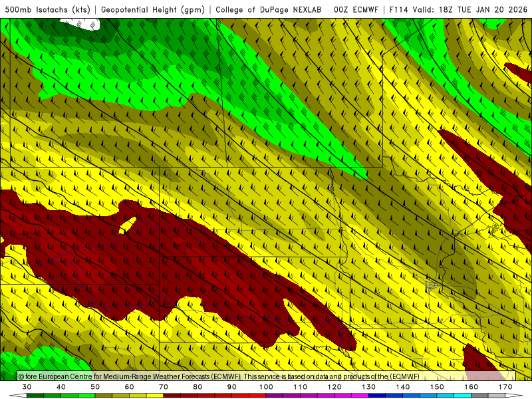This screenshot has height=399, width=532.
Task: Click the bright yellow legend swatch ending at 70
Action: (x=155, y=396)
